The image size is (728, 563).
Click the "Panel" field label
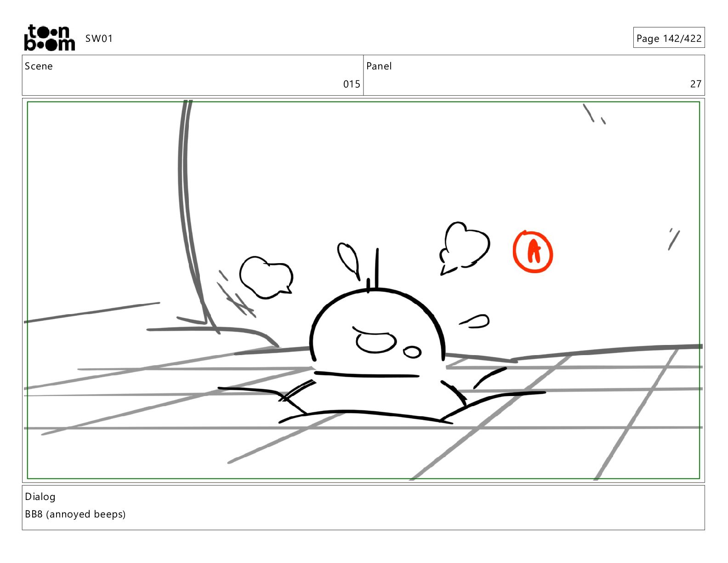(x=379, y=66)
